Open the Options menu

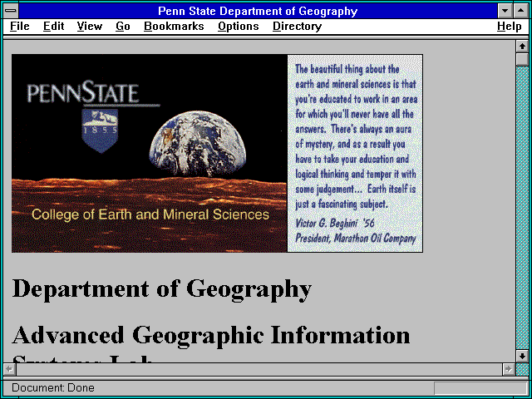coord(239,27)
